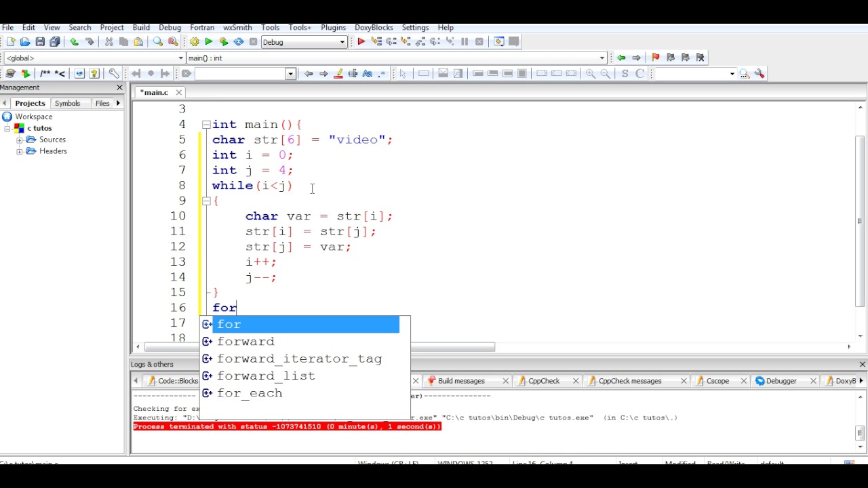
Task: Fold the while block at line 9
Action: click(x=206, y=201)
